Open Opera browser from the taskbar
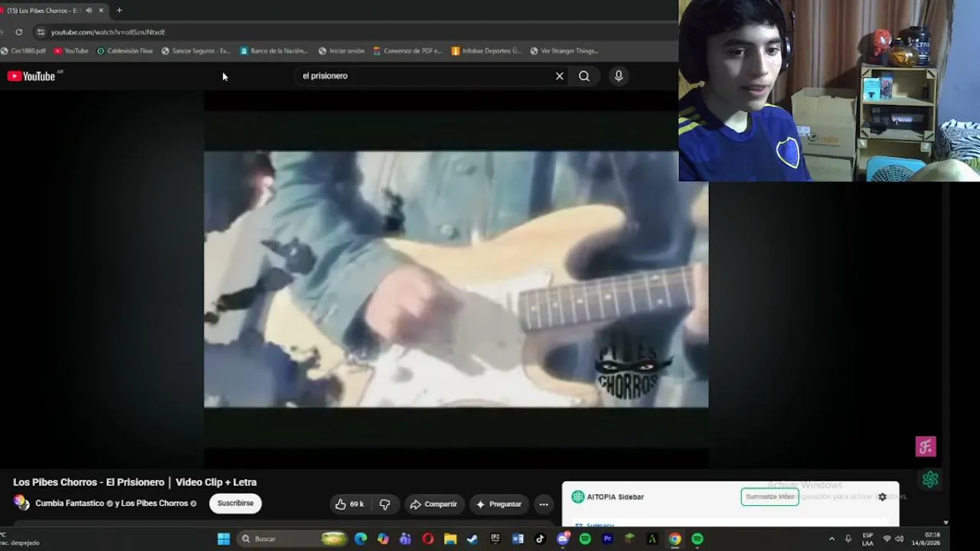Viewport: 980px width, 551px height. 428,539
